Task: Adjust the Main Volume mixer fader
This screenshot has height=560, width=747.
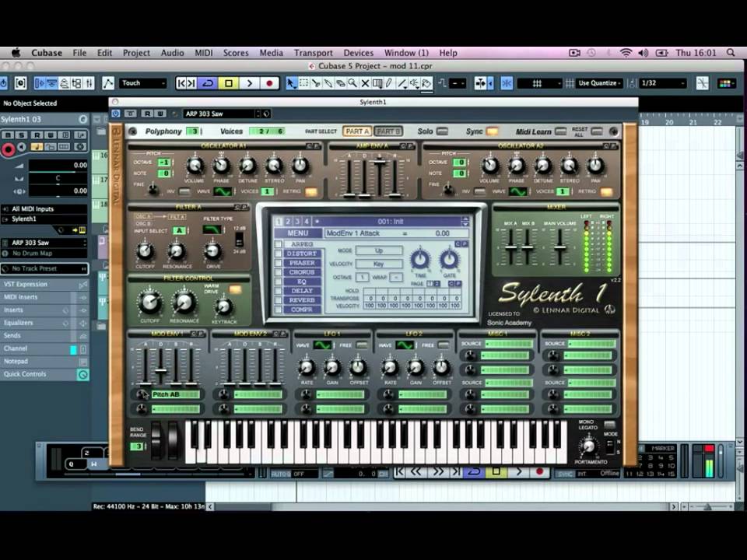Action: 560,247
